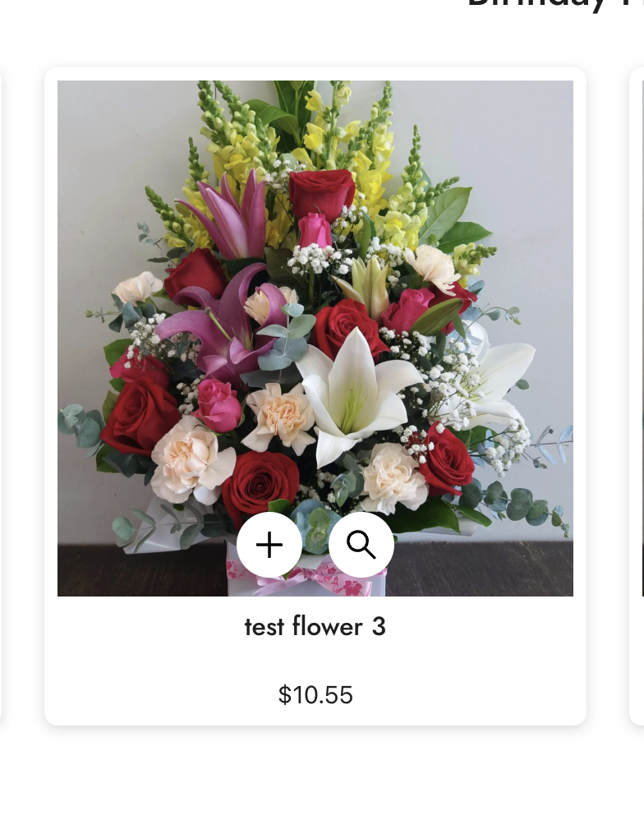
Task: Click blank card space between title and price
Action: [x=315, y=661]
